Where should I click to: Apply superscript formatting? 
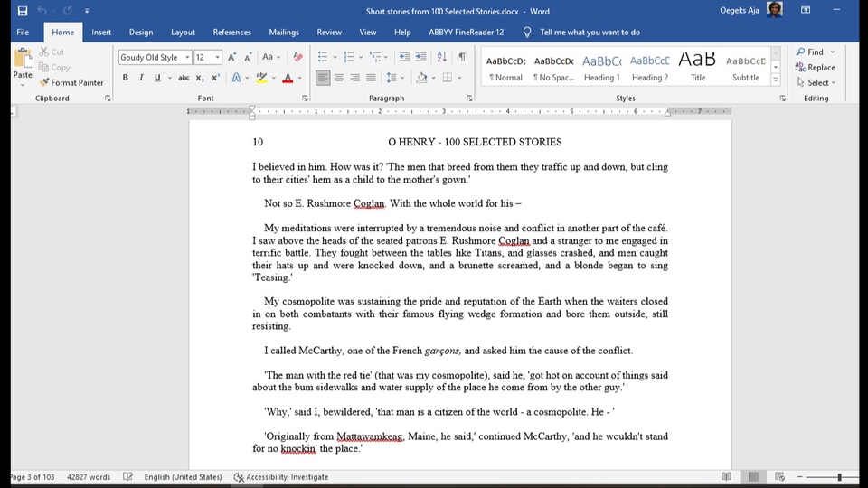(x=215, y=78)
